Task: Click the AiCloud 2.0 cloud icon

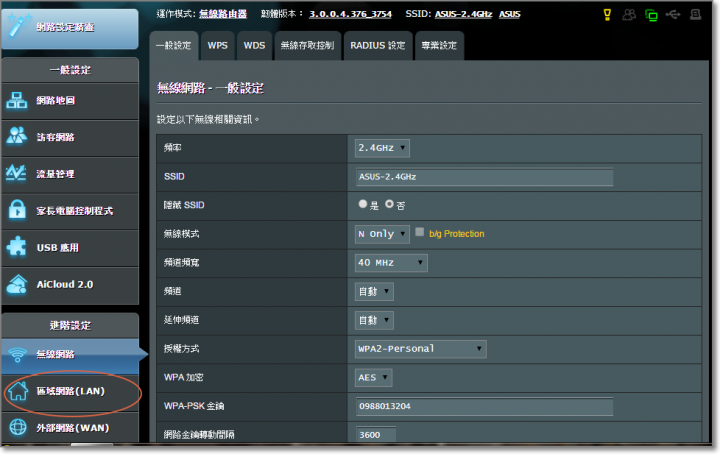Action: [17, 284]
